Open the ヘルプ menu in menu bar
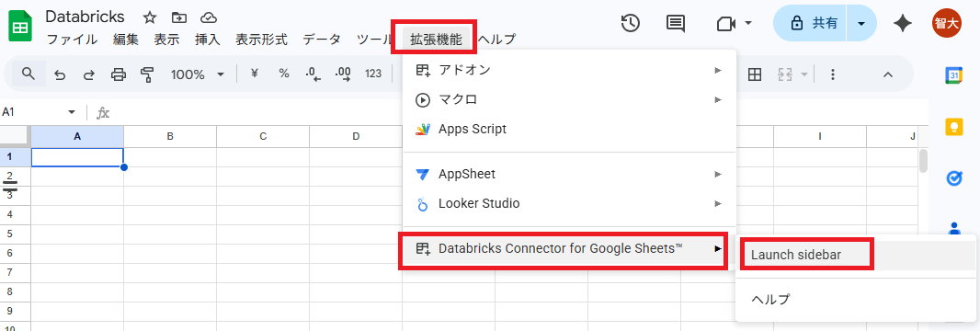 coord(496,40)
